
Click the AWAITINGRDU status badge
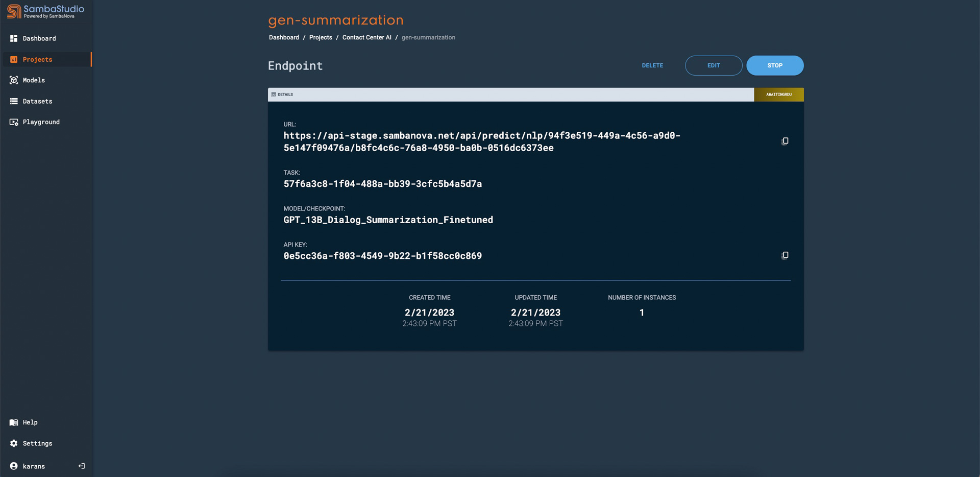(778, 94)
